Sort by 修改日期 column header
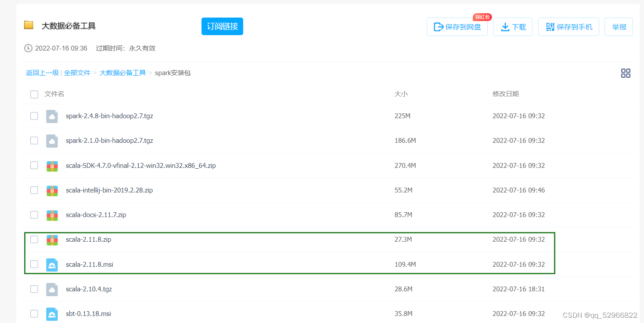The image size is (644, 323). (506, 94)
